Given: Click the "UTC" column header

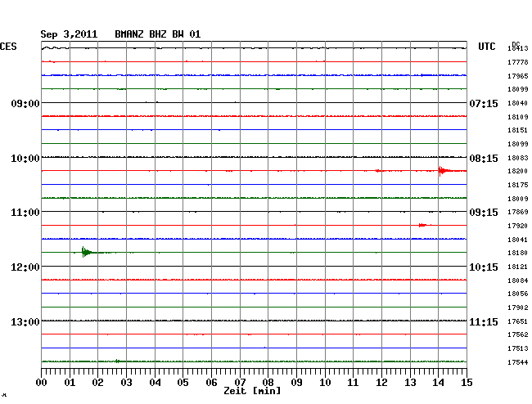Looking at the screenshot, I should click(x=486, y=47).
